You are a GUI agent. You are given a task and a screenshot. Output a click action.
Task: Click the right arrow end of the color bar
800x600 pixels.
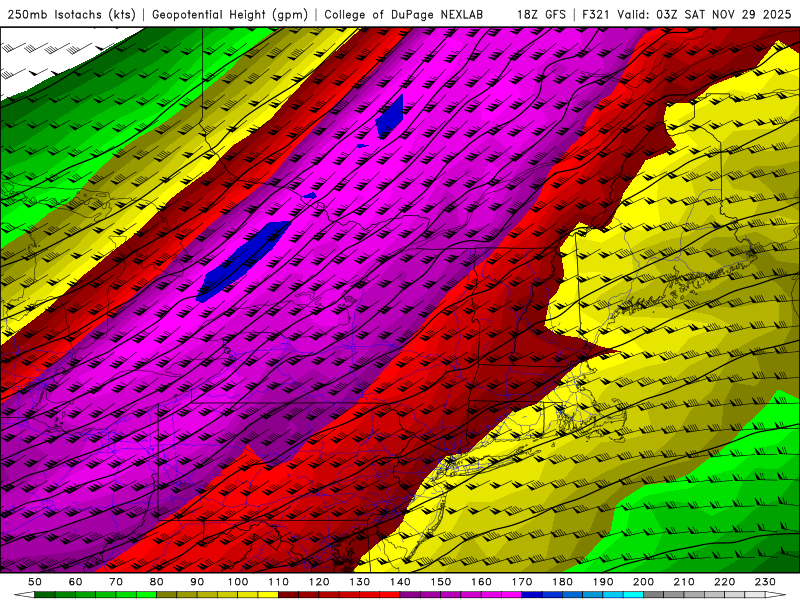(x=776, y=595)
